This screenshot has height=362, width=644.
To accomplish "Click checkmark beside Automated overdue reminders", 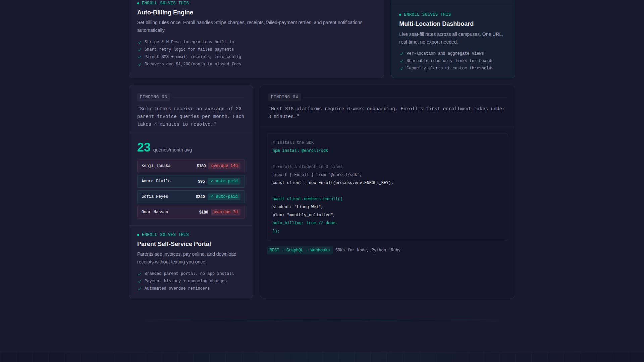I will 140,289.
